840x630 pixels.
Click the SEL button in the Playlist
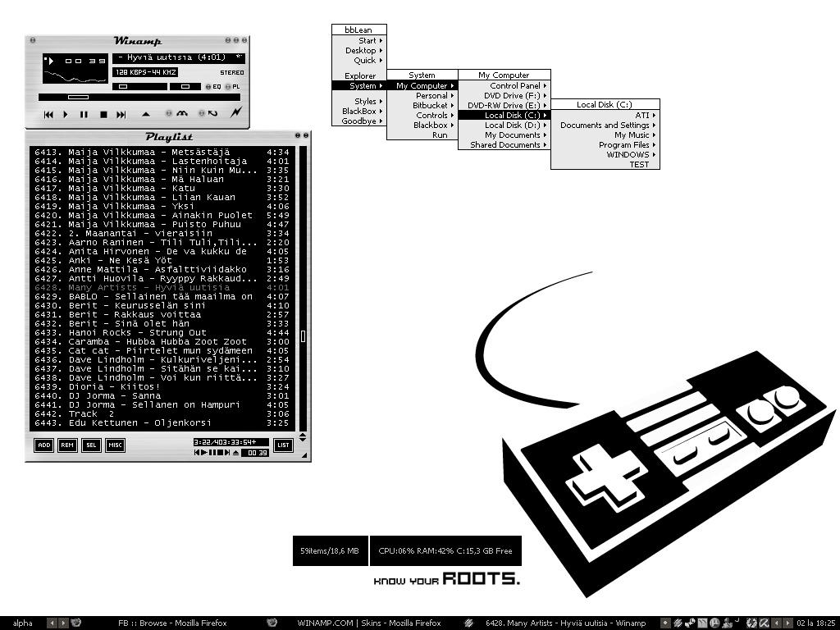pyautogui.click(x=92, y=445)
